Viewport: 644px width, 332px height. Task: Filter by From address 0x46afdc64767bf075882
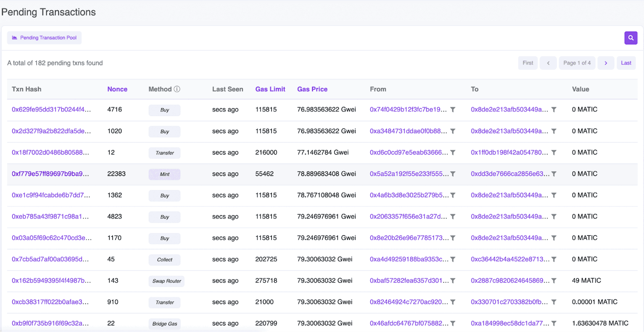click(453, 323)
